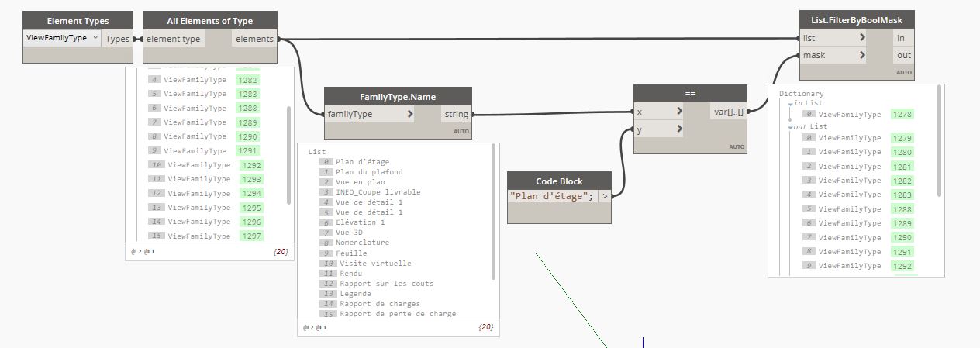Screen dimensions: 980x348
Task: Click the green element ID 1282
Action: pyautogui.click(x=248, y=80)
